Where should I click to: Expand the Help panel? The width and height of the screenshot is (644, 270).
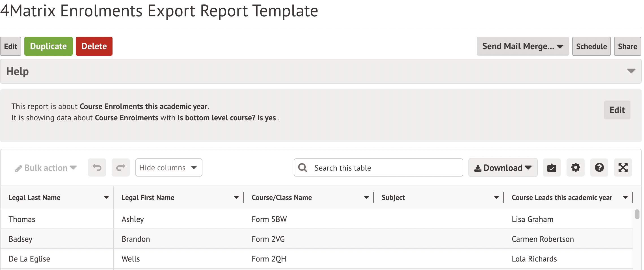coord(631,71)
